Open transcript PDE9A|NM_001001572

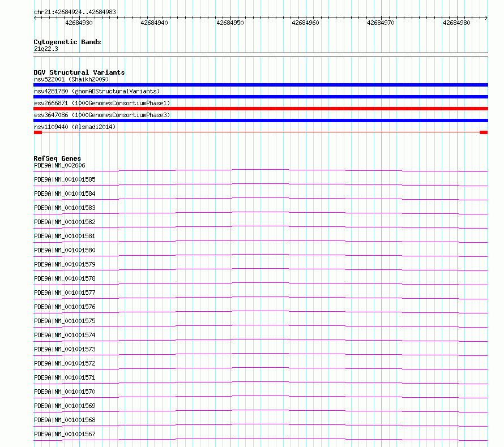tap(65, 363)
